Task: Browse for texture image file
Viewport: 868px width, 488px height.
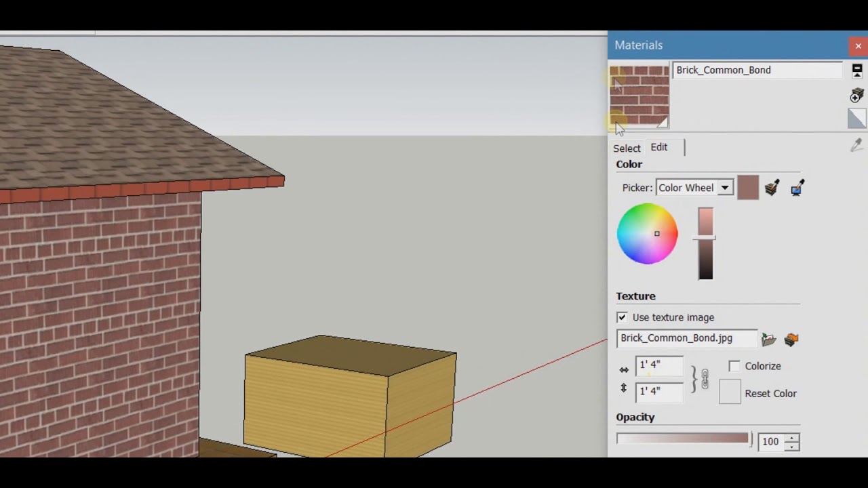Action: [x=768, y=339]
